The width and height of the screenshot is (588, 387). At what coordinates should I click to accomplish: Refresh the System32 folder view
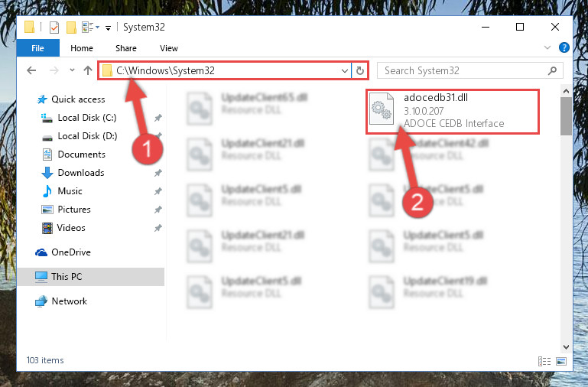click(x=359, y=70)
